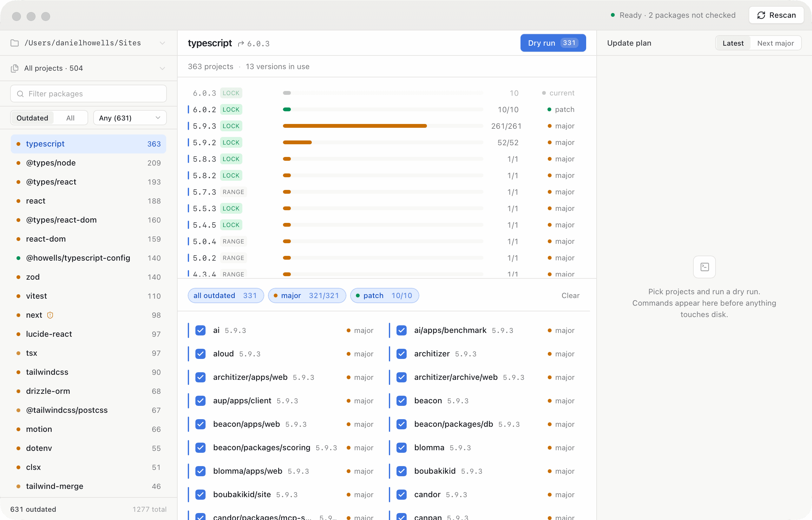Image resolution: width=812 pixels, height=520 pixels.
Task: Select the vitest package
Action: (x=88, y=296)
